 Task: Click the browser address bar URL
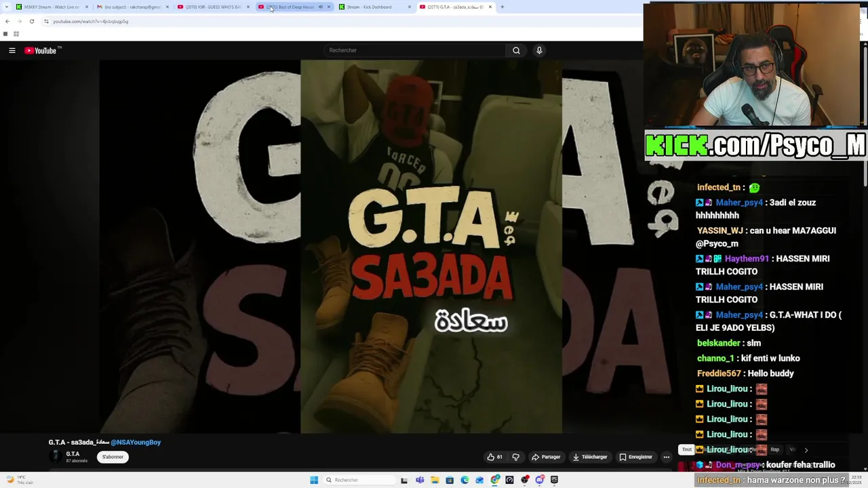[x=91, y=21]
